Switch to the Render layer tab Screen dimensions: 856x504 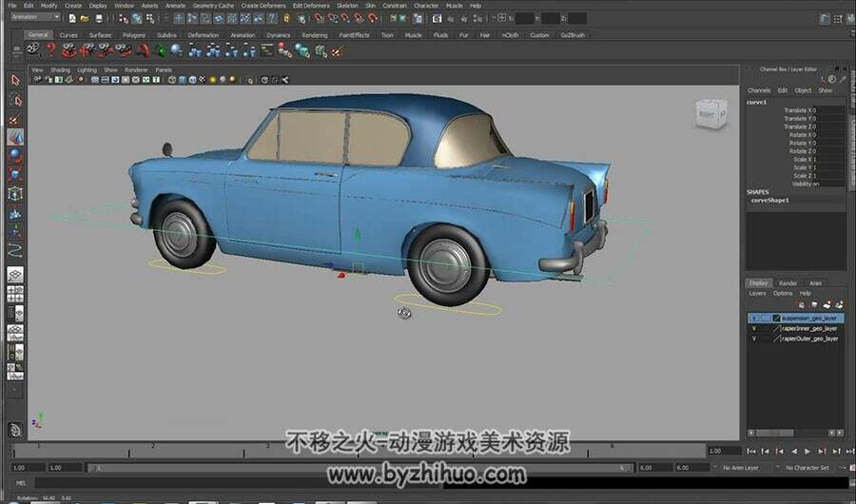coord(788,282)
